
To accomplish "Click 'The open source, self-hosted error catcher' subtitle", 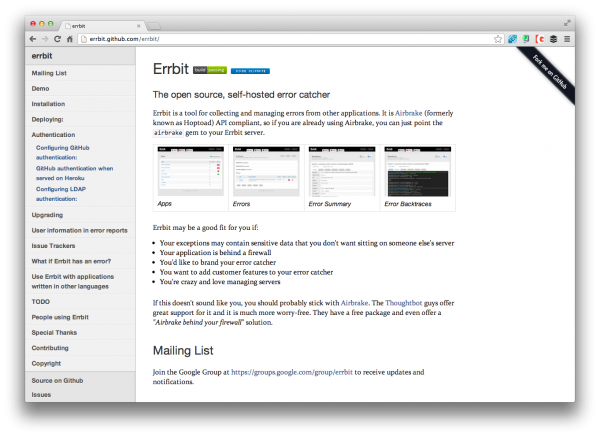I will (x=241, y=95).
